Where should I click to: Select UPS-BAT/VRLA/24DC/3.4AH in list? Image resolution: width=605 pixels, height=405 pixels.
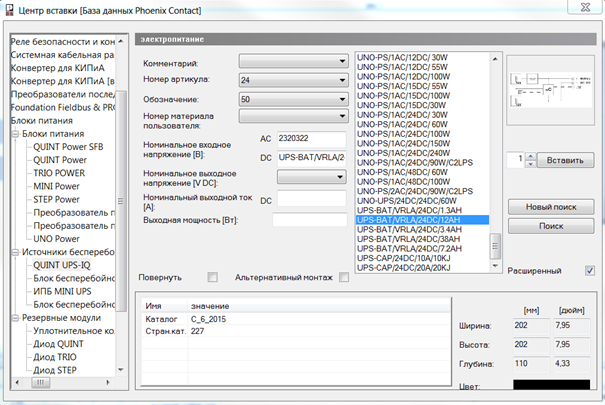(409, 229)
